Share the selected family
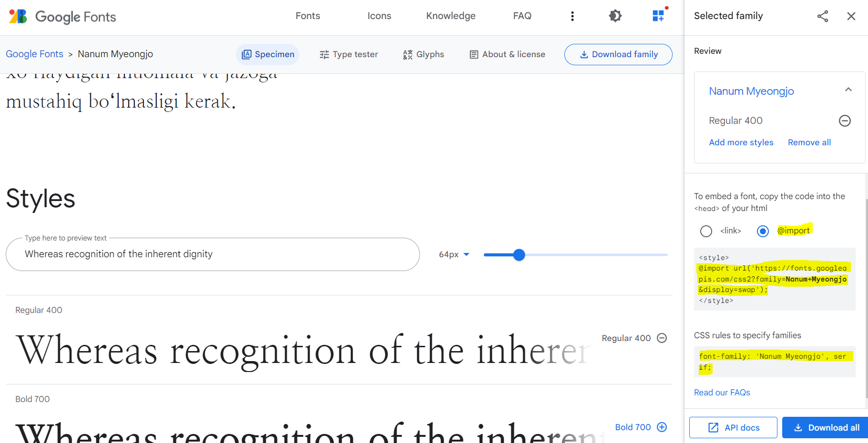Image resolution: width=868 pixels, height=443 pixels. coord(823,16)
